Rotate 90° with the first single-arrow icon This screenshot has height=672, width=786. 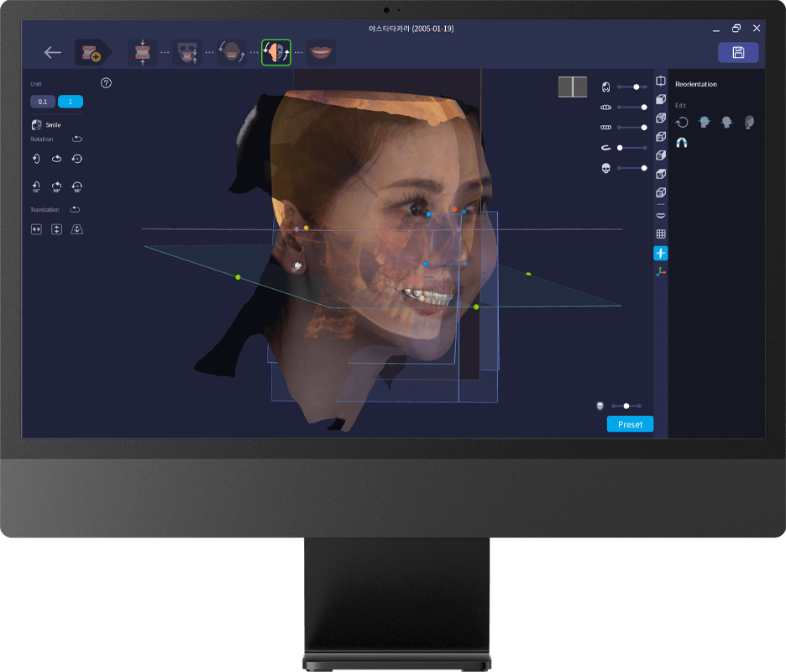pos(36,187)
